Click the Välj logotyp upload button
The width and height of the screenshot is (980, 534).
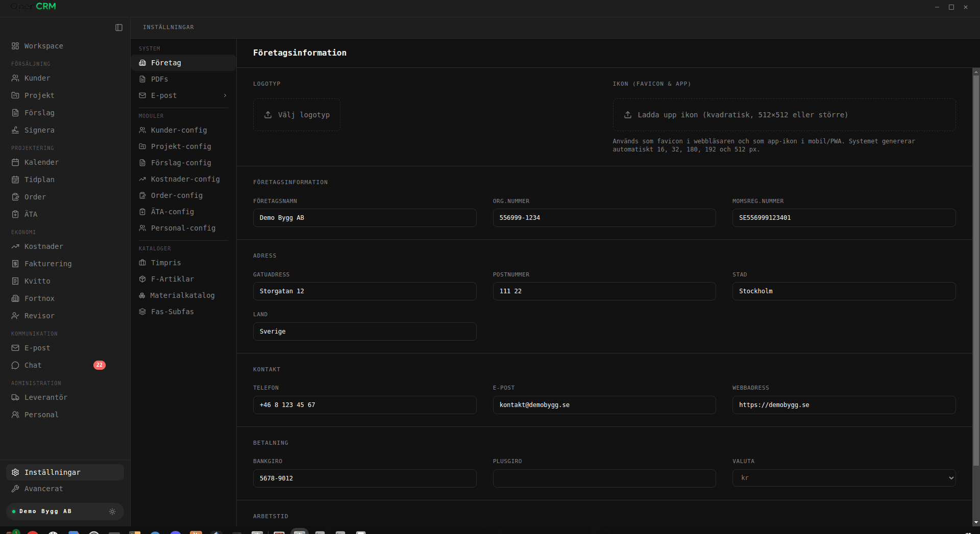[297, 115]
